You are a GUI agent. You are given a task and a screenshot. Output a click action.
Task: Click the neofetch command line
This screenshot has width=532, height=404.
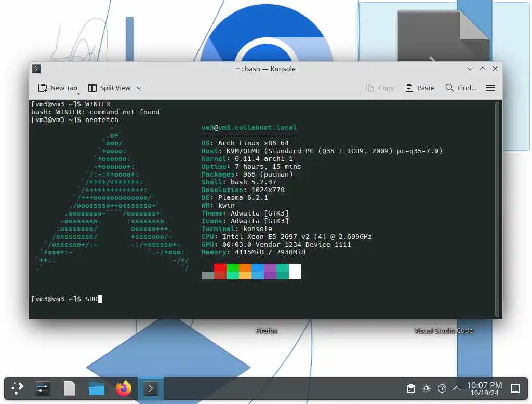75,120
